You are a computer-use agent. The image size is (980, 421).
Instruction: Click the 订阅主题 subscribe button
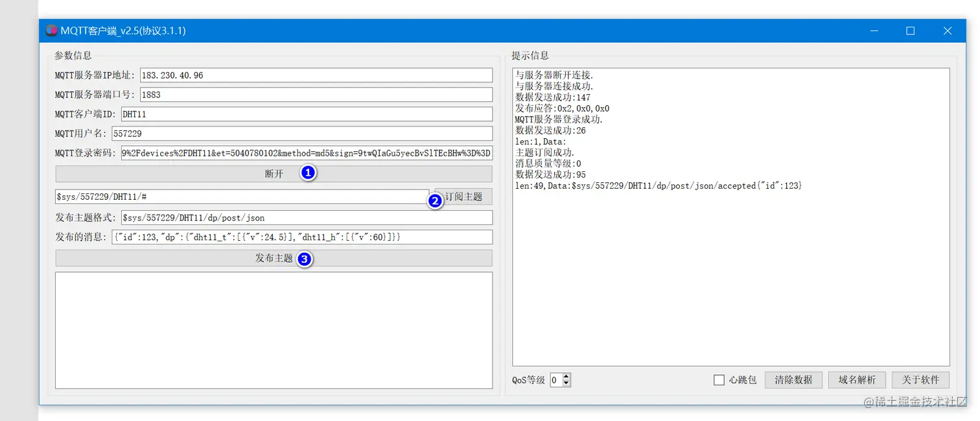pyautogui.click(x=463, y=197)
